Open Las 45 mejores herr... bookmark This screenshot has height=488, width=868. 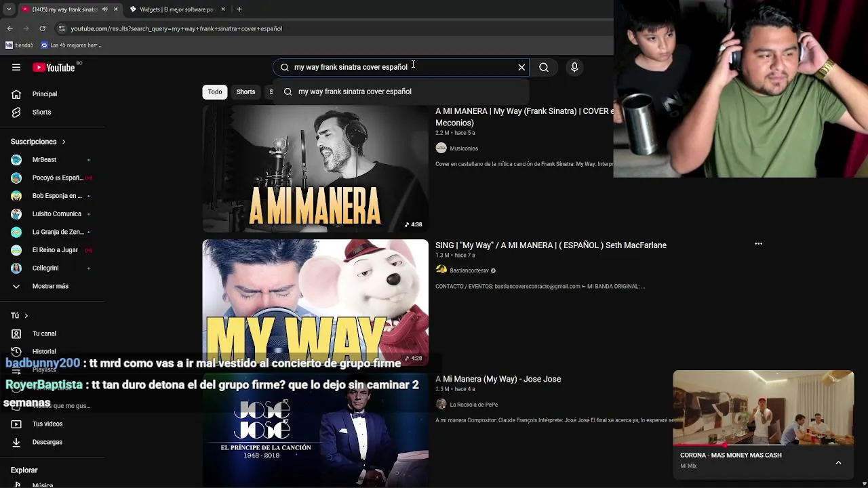(x=71, y=45)
